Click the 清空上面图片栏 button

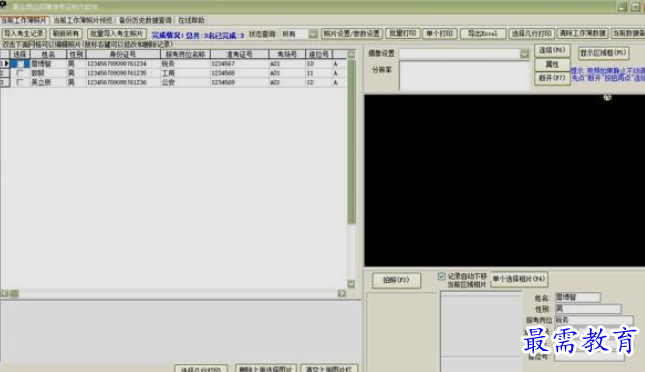pyautogui.click(x=329, y=368)
